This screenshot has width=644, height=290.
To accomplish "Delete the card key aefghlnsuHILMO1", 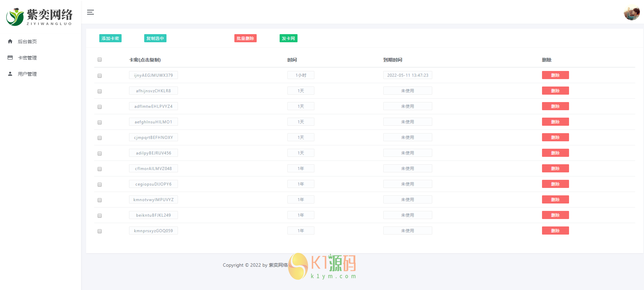I will click(x=555, y=122).
